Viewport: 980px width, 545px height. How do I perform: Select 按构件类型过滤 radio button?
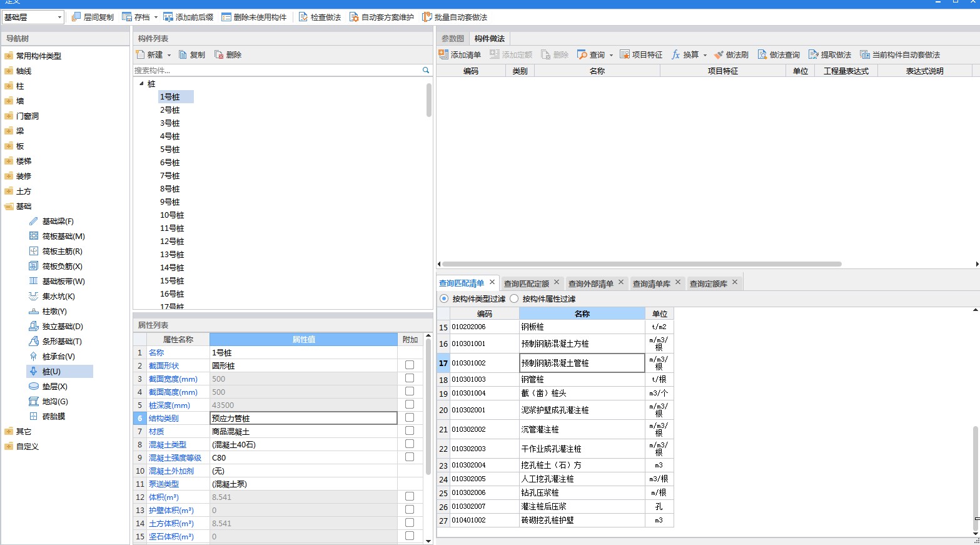(444, 298)
